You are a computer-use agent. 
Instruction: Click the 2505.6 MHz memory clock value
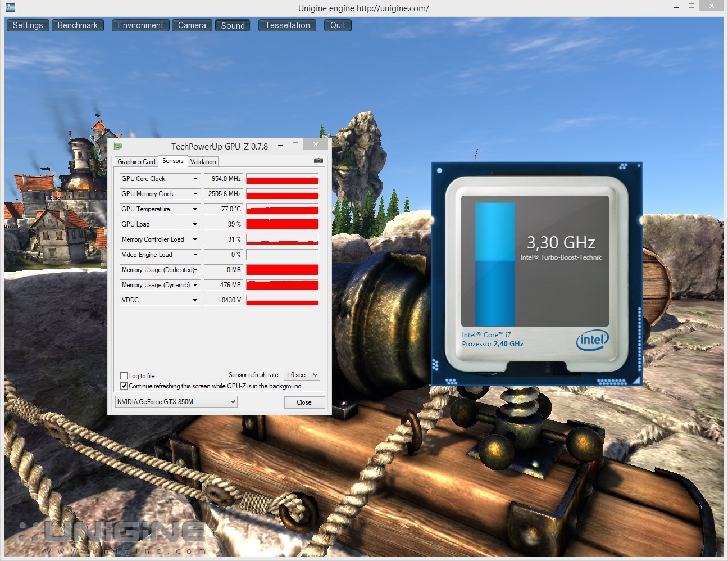click(223, 194)
